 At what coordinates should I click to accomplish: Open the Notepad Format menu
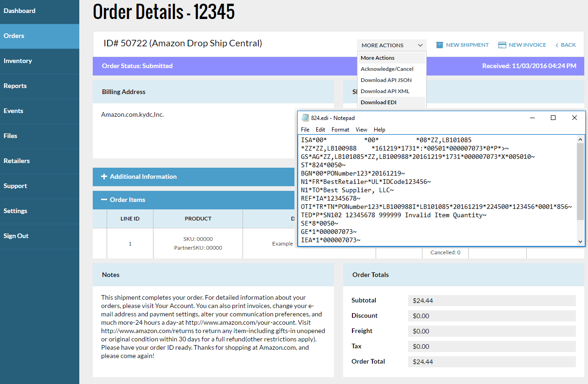point(340,130)
